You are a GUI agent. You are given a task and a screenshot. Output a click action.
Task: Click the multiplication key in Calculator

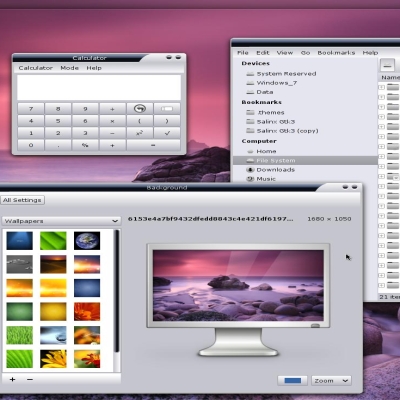(x=112, y=121)
